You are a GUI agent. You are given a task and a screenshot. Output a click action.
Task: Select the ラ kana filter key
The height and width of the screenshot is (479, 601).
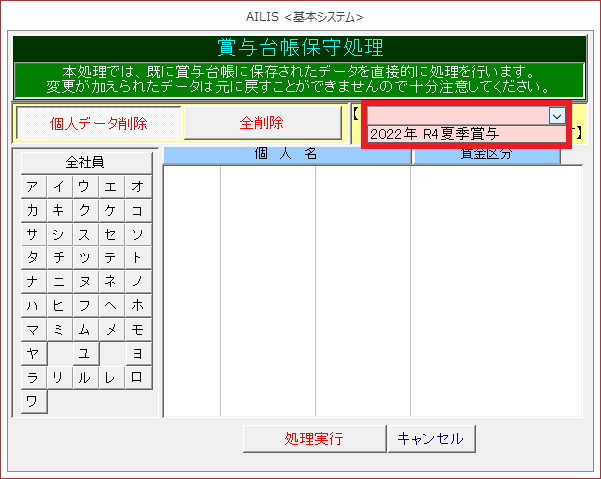click(x=33, y=377)
